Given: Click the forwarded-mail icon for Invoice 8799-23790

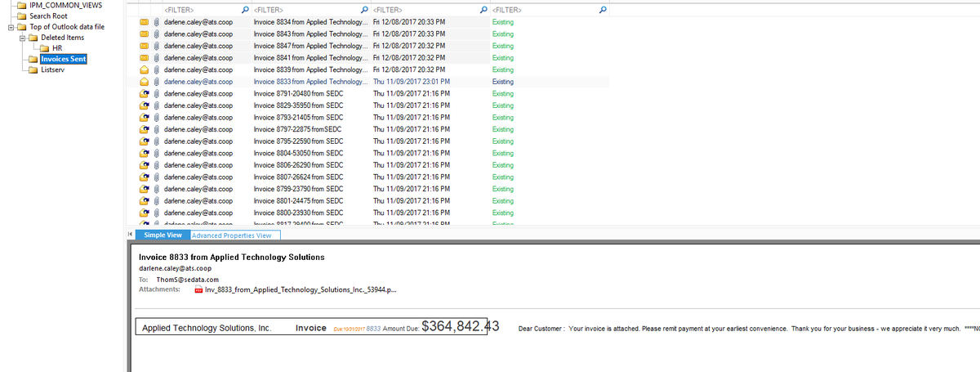Looking at the screenshot, I should click(143, 189).
